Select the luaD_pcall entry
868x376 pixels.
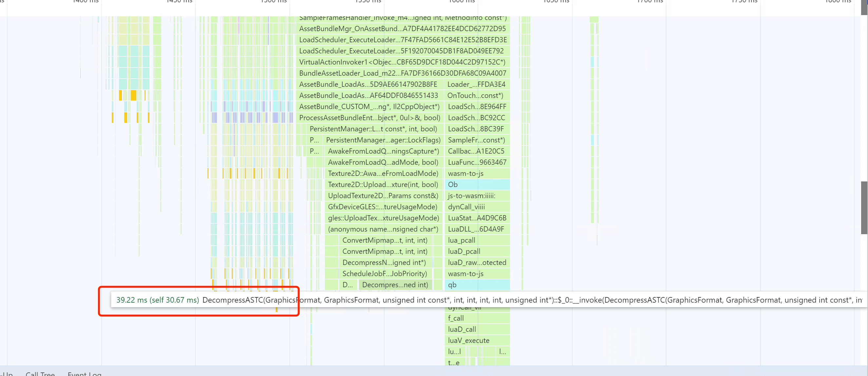[x=477, y=251]
